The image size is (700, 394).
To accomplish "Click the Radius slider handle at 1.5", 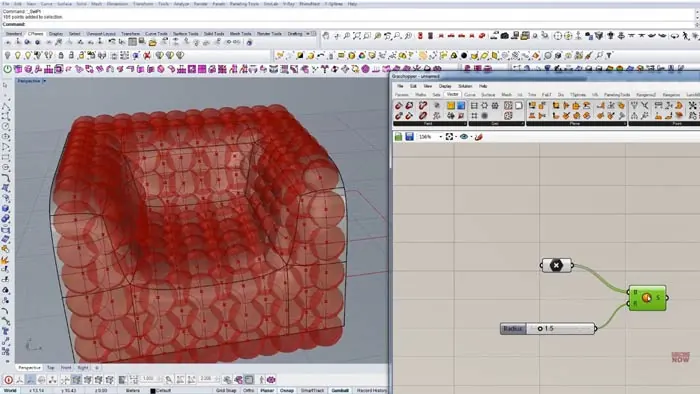I will coord(540,329).
